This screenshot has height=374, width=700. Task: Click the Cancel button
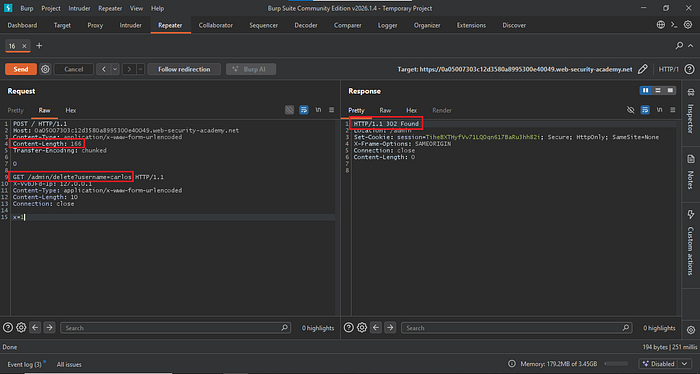coord(74,69)
